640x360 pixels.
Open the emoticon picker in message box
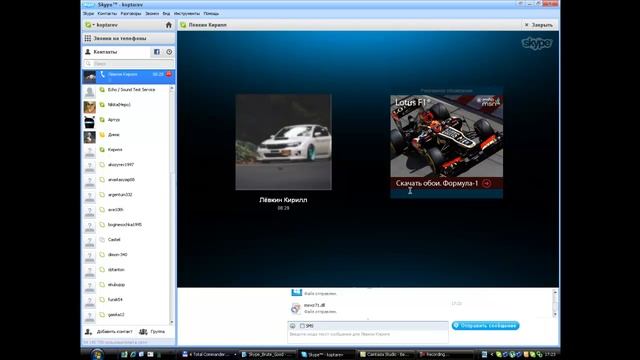293,326
